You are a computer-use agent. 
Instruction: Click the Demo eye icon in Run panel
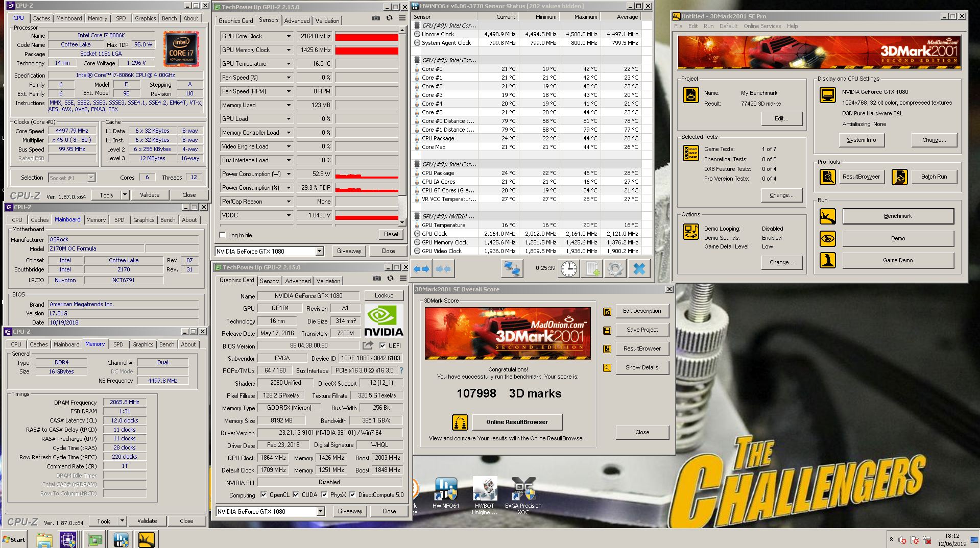point(828,238)
